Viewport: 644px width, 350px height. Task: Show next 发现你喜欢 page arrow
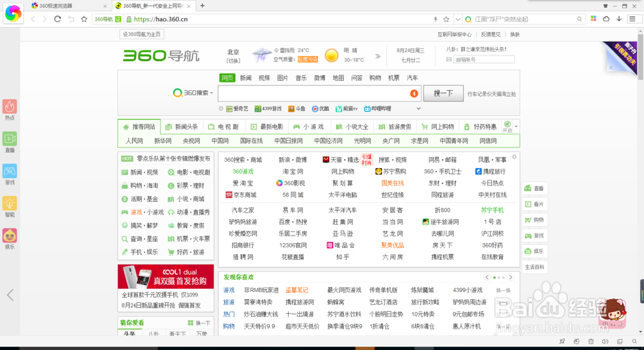tap(511, 277)
